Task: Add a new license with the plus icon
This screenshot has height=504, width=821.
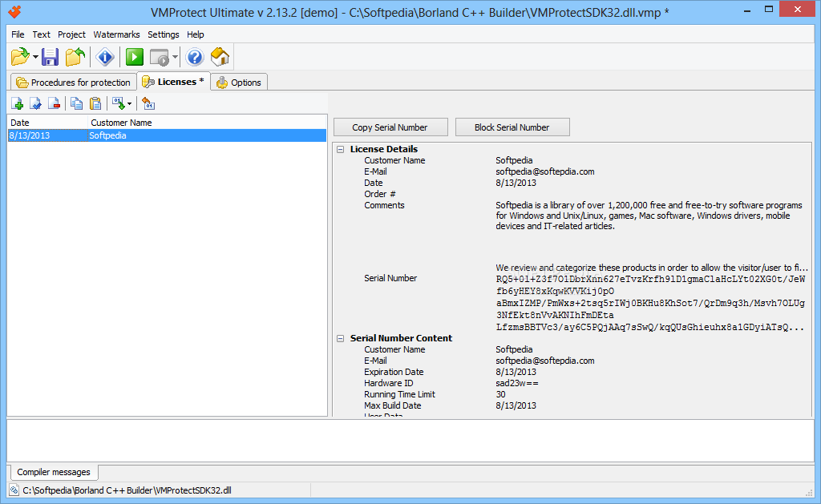Action: pos(18,103)
